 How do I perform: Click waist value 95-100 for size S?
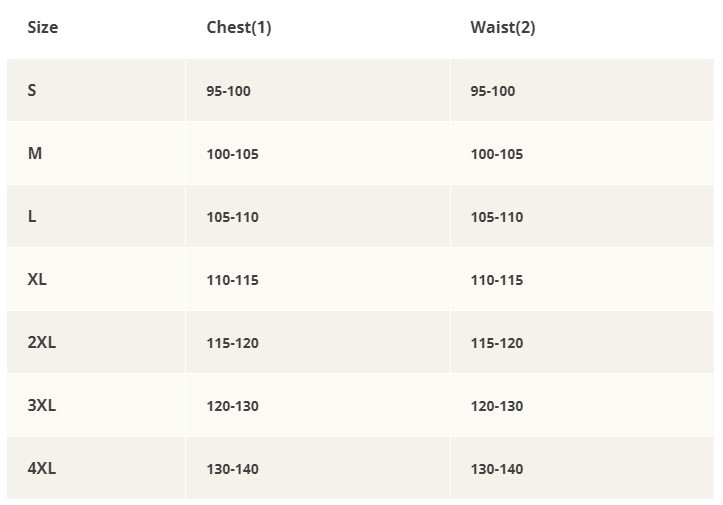pos(493,91)
